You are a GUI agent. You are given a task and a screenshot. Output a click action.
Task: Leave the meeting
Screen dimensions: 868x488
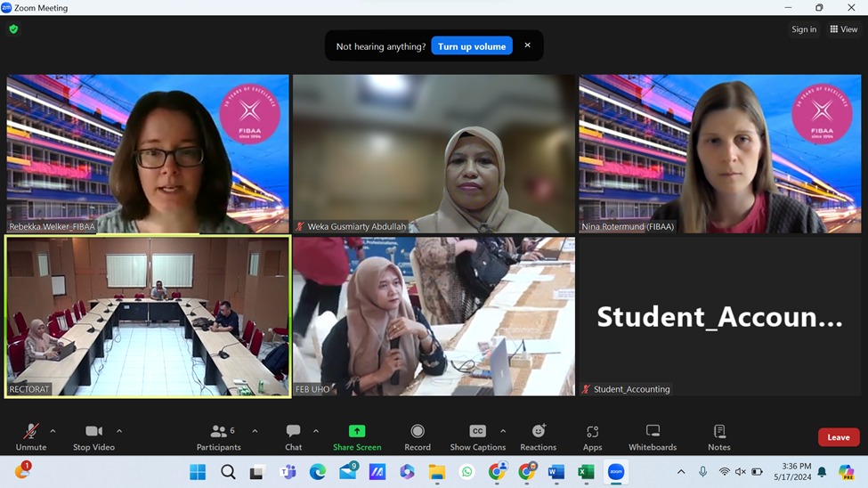tap(838, 437)
